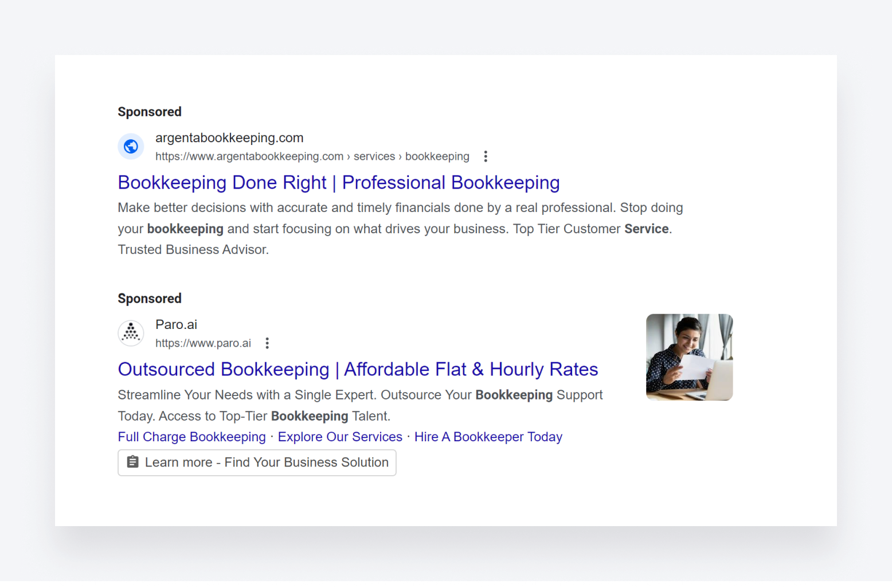Open the https://www.paro.ai URL breadcrumb
Viewport: 892px width, 588px height.
click(203, 343)
